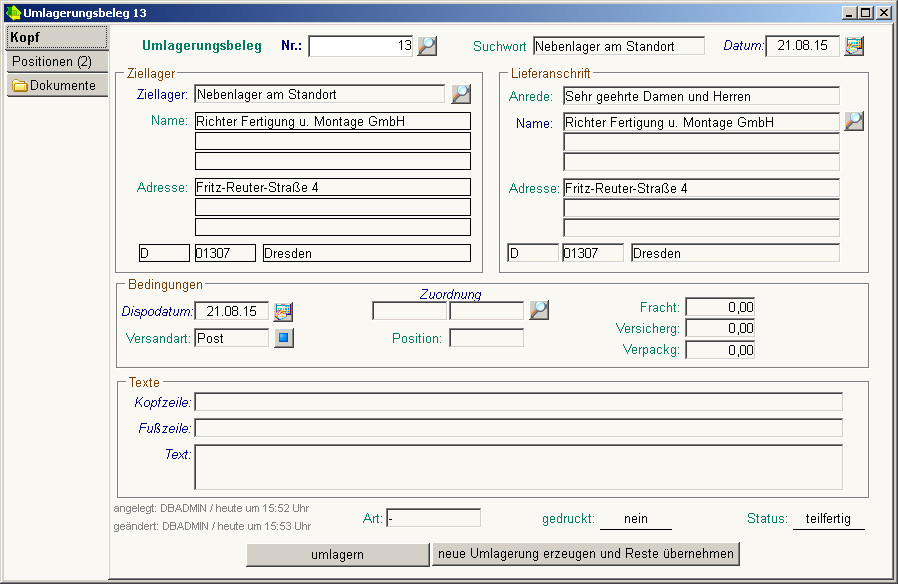Click the Status value teilfertig

pos(828,519)
